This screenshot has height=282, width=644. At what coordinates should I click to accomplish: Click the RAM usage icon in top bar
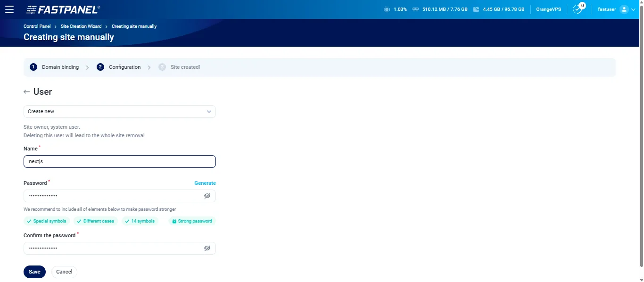point(415,9)
